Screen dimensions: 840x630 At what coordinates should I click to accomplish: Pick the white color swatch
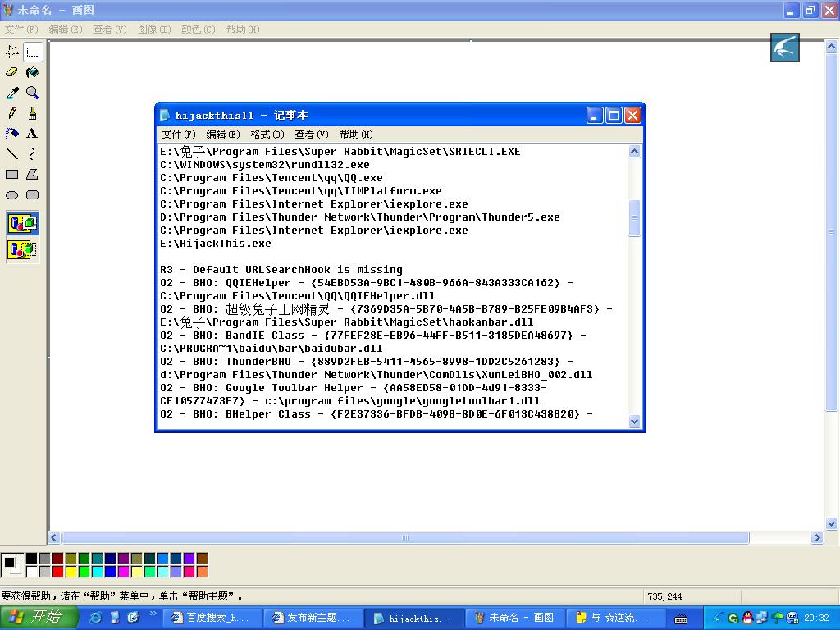[x=32, y=572]
